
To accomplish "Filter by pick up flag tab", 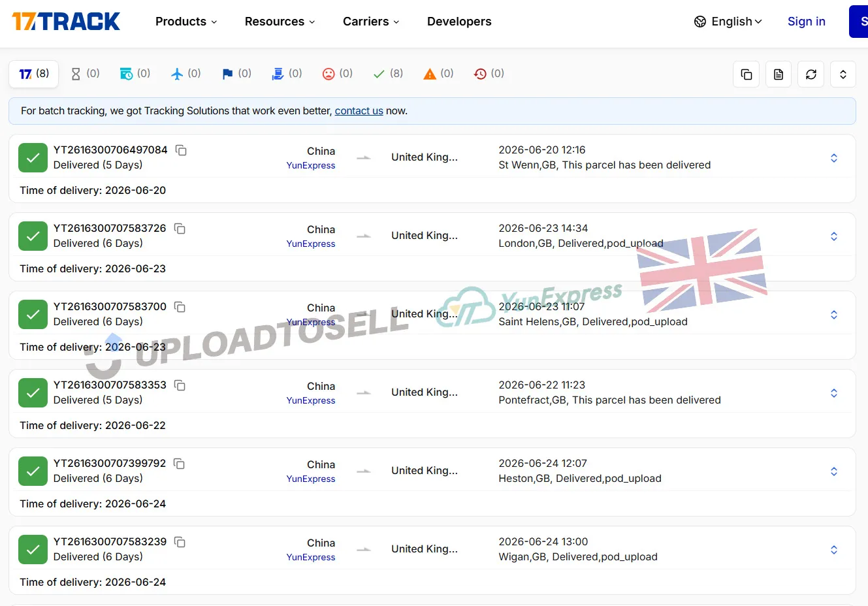I will click(236, 74).
